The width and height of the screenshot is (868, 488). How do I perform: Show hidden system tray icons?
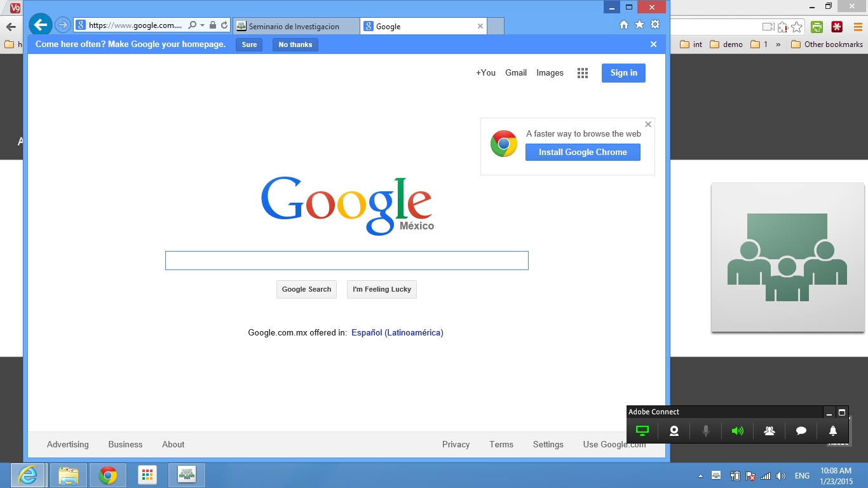700,476
